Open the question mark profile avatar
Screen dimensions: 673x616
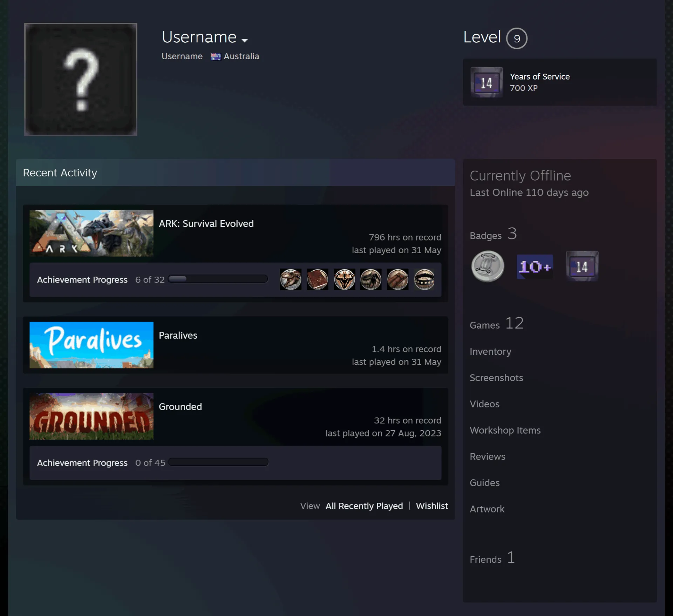click(81, 79)
